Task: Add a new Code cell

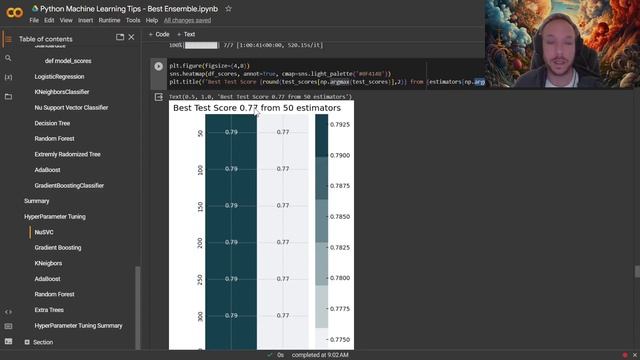Action: coord(159,34)
